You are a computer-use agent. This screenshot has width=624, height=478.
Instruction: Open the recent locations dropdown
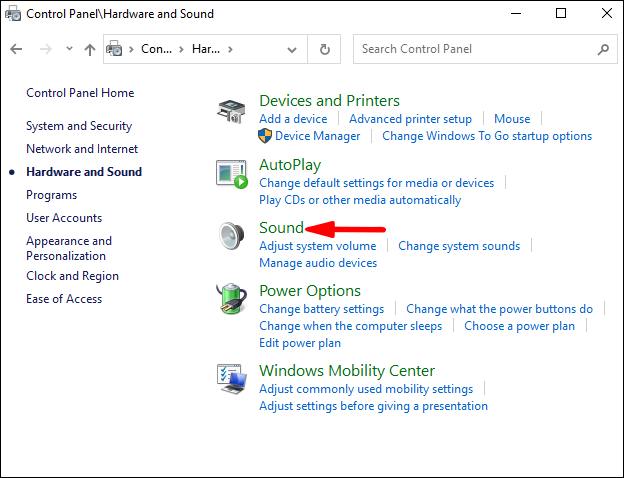click(x=69, y=49)
